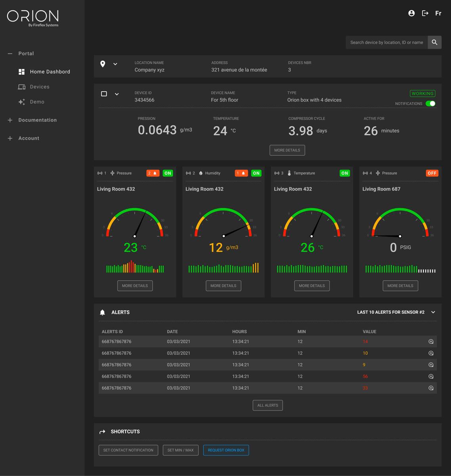
Task: Open Home Dashbord menu item
Action: tap(50, 72)
